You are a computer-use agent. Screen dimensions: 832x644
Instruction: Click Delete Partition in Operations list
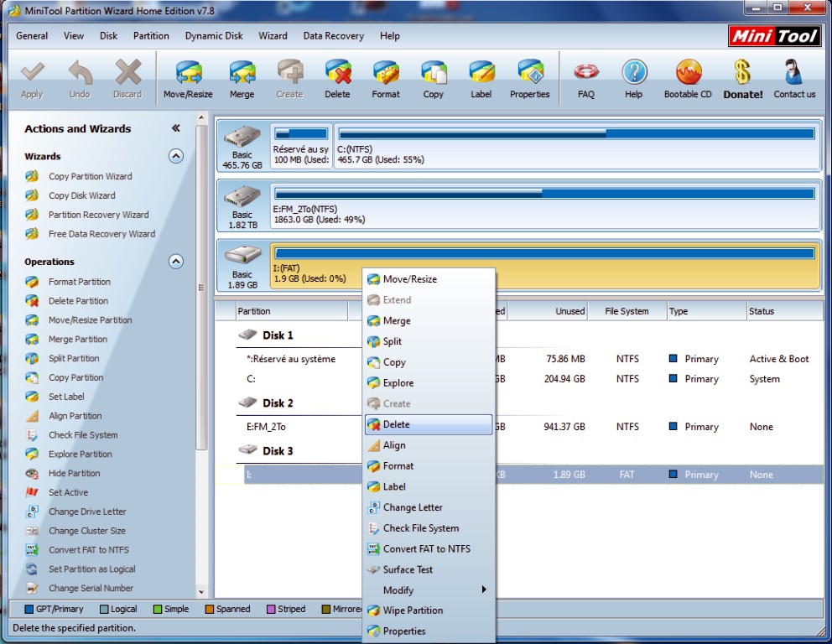point(78,301)
